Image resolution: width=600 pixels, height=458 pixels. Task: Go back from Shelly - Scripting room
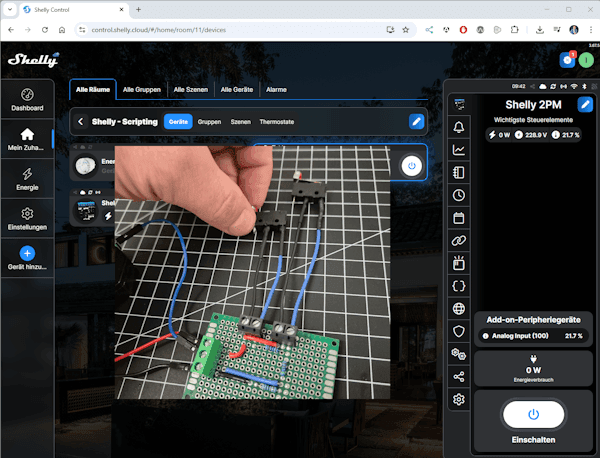[80, 122]
